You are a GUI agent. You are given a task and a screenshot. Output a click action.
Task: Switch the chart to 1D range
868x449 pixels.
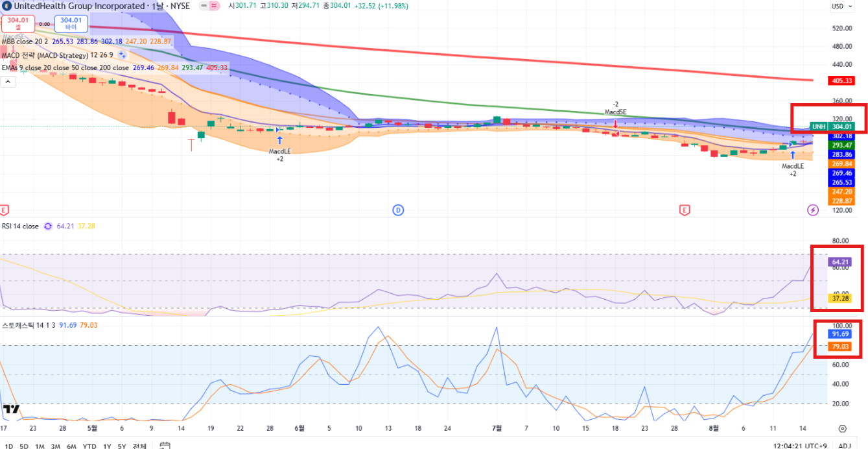[9, 446]
